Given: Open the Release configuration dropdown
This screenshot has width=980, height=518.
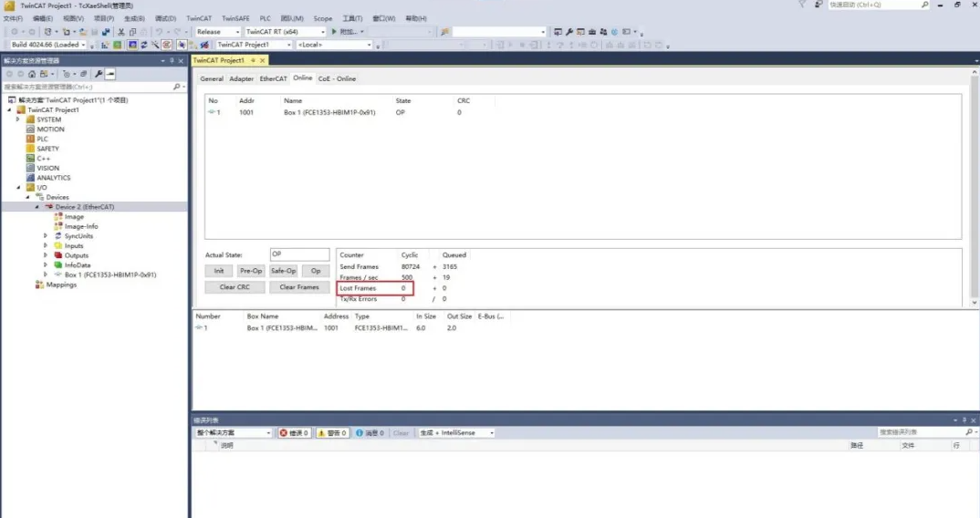Looking at the screenshot, I should (x=217, y=32).
